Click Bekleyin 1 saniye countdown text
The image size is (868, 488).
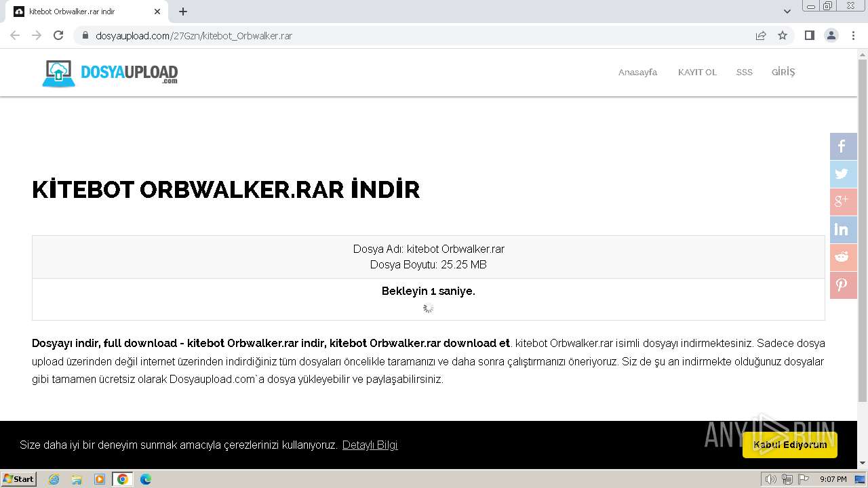point(429,291)
